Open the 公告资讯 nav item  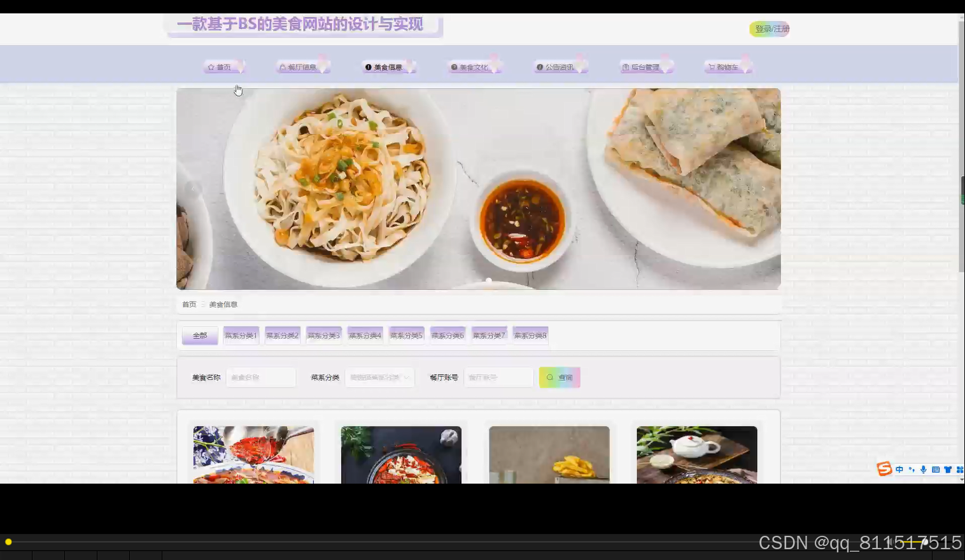560,67
